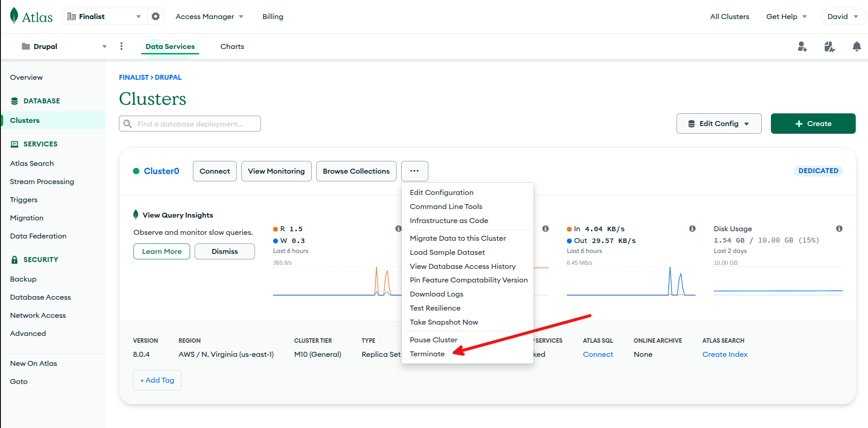
Task: Click the Create Index link
Action: tap(725, 354)
